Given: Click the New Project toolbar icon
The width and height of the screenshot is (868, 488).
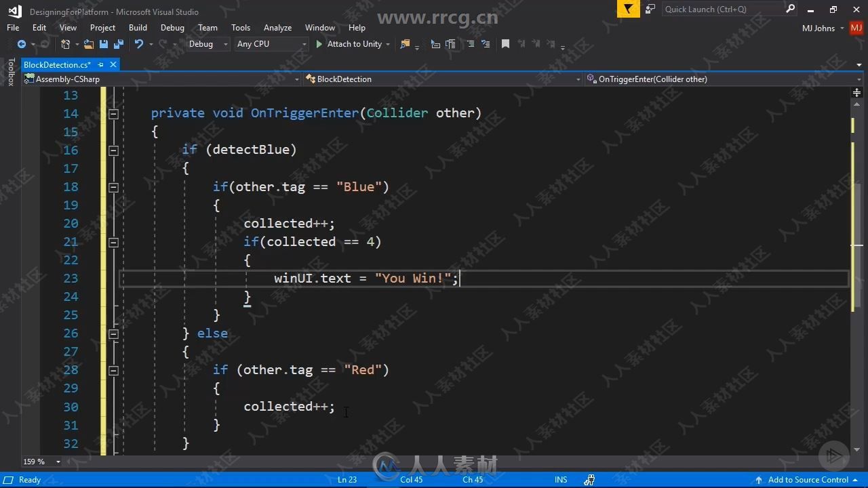Looking at the screenshot, I should pos(66,44).
